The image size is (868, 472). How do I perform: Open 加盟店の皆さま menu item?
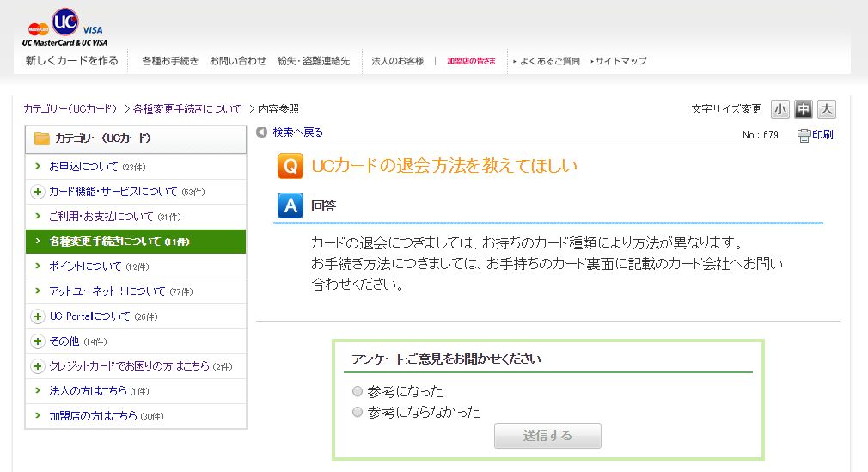pos(471,61)
